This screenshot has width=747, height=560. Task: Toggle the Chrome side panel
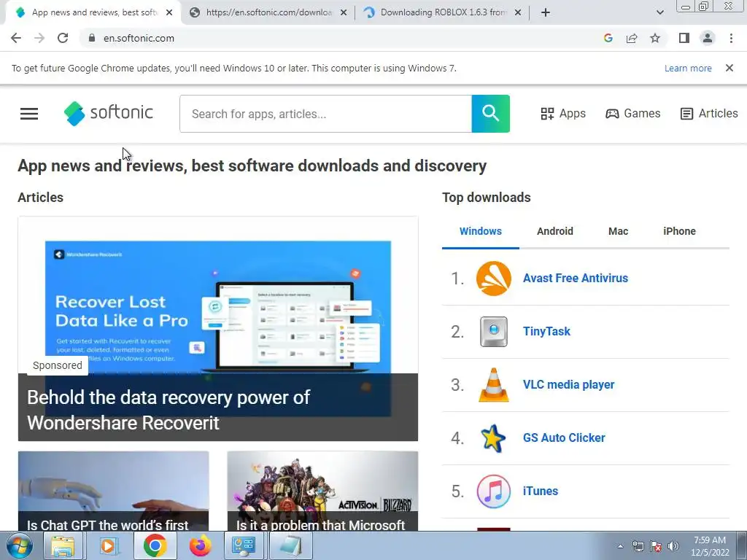(x=684, y=38)
